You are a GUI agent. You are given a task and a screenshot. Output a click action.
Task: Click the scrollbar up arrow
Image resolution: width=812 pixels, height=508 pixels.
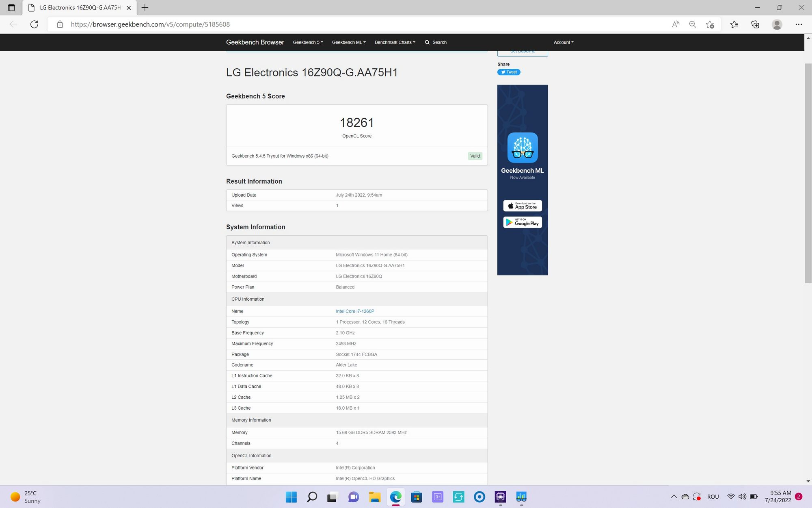coord(808,38)
